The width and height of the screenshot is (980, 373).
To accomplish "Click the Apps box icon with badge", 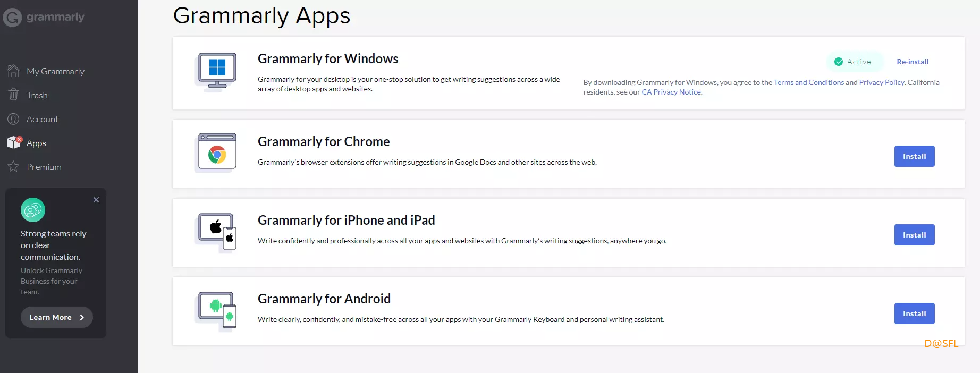I will tap(14, 142).
